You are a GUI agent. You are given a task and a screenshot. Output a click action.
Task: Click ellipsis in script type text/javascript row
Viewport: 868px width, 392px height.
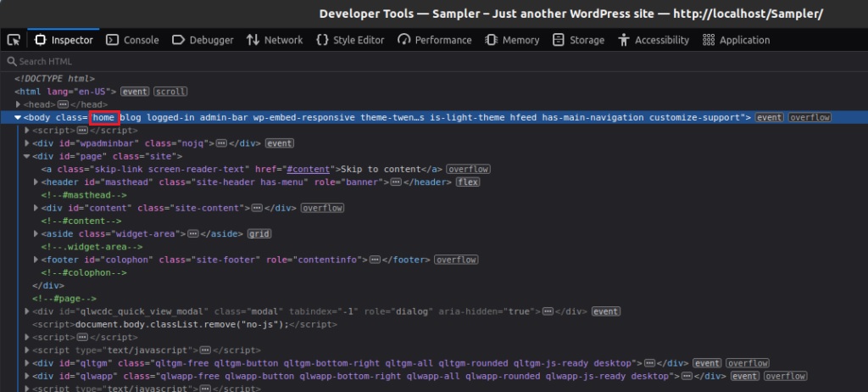pos(205,350)
